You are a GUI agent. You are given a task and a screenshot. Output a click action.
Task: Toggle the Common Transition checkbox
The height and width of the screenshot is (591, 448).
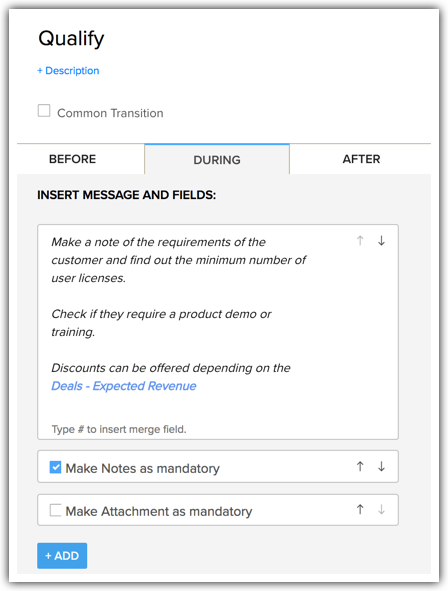[x=44, y=111]
